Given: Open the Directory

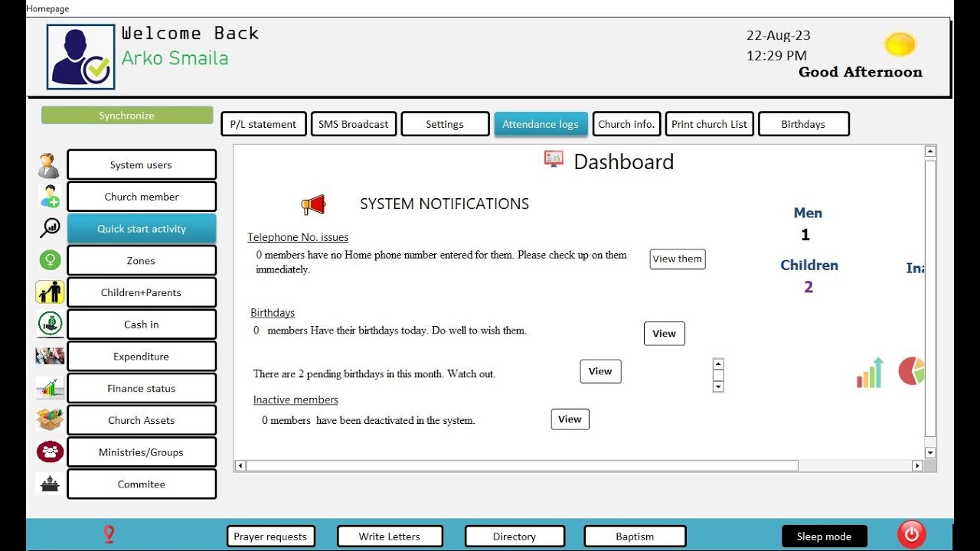Looking at the screenshot, I should (514, 536).
